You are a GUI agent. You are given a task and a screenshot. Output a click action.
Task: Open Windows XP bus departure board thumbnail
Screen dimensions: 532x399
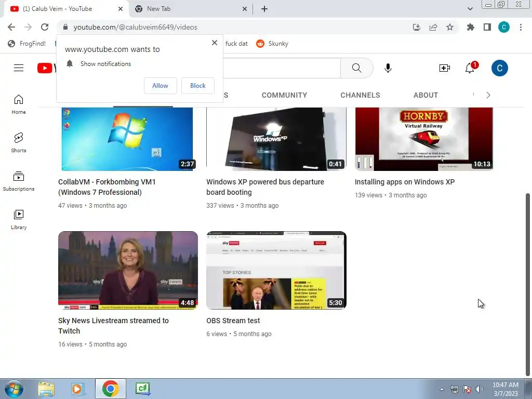click(276, 139)
